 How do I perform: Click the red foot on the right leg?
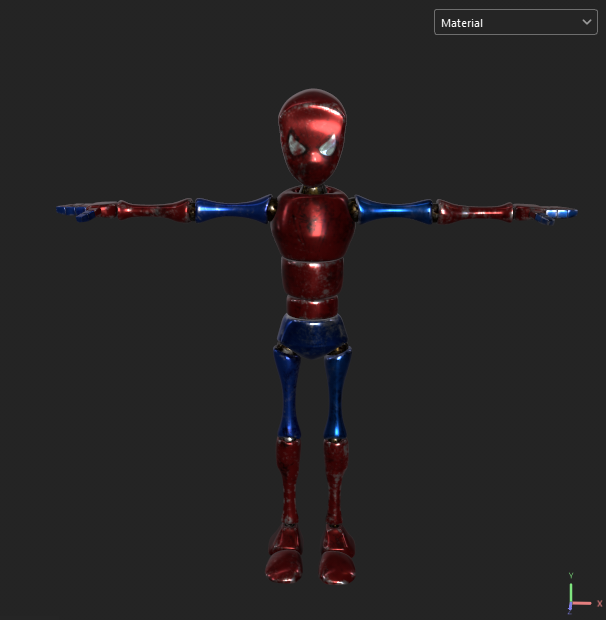tap(339, 558)
